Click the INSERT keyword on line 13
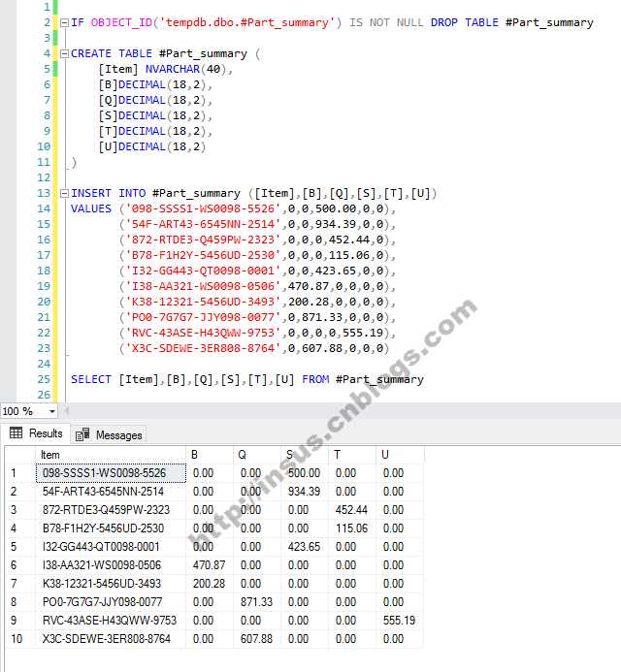 pos(90,193)
